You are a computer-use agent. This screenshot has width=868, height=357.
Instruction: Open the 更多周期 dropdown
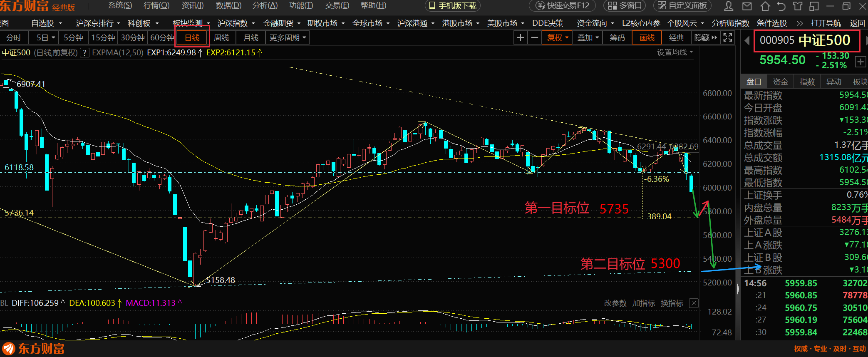(288, 38)
